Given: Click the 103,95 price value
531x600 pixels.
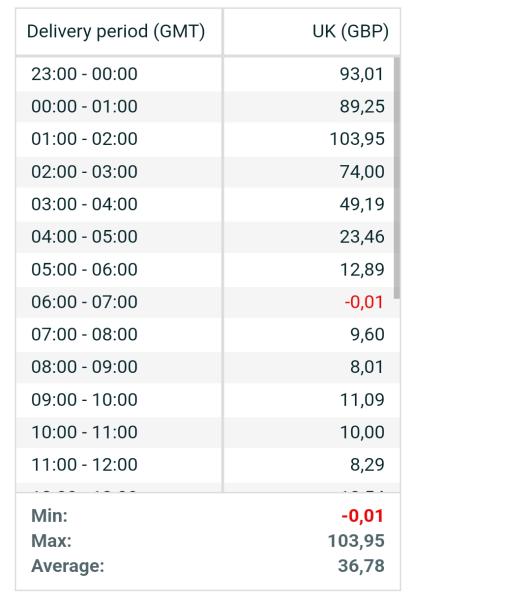Looking at the screenshot, I should (x=357, y=139).
